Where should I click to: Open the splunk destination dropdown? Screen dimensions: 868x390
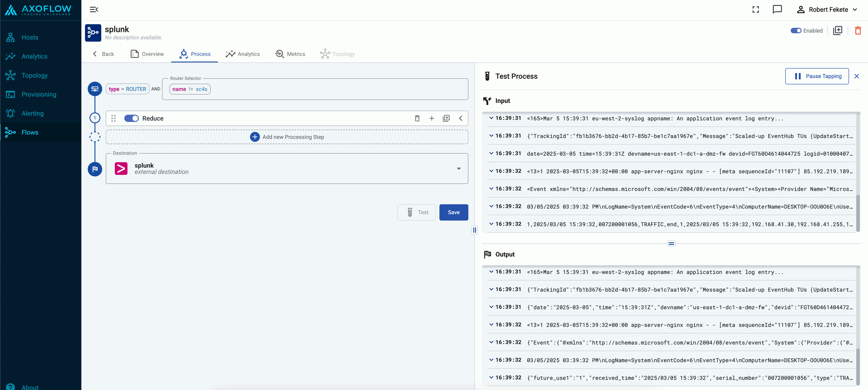click(459, 169)
